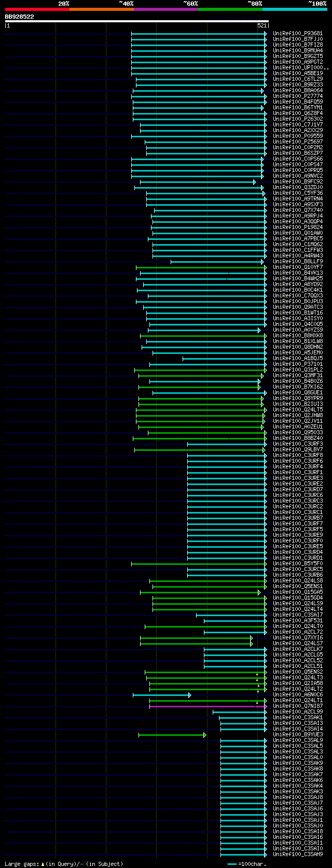
Task: Click the UniRef100_A9NVC2 label
Action: pyautogui.click(x=298, y=176)
